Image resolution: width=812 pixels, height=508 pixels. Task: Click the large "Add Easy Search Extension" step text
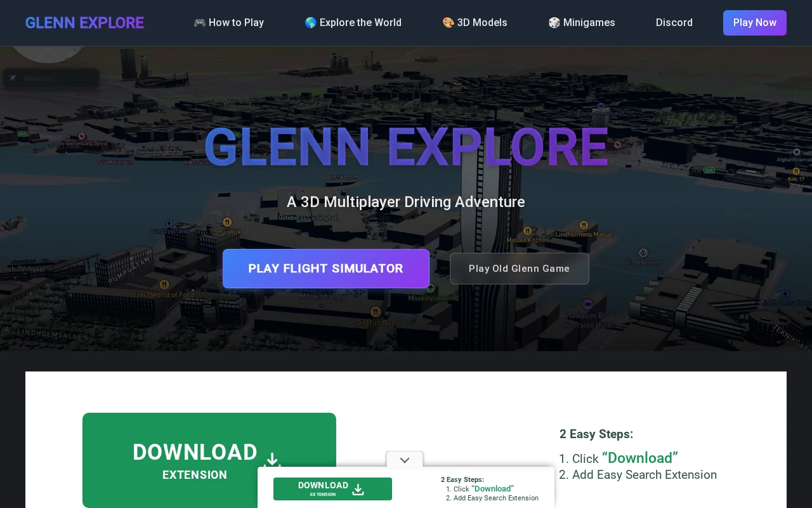pyautogui.click(x=645, y=475)
